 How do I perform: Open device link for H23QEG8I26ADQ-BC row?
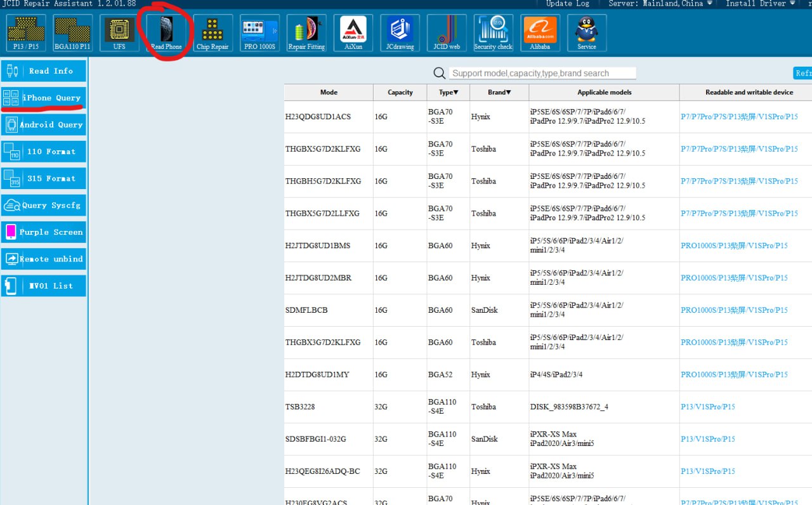708,471
